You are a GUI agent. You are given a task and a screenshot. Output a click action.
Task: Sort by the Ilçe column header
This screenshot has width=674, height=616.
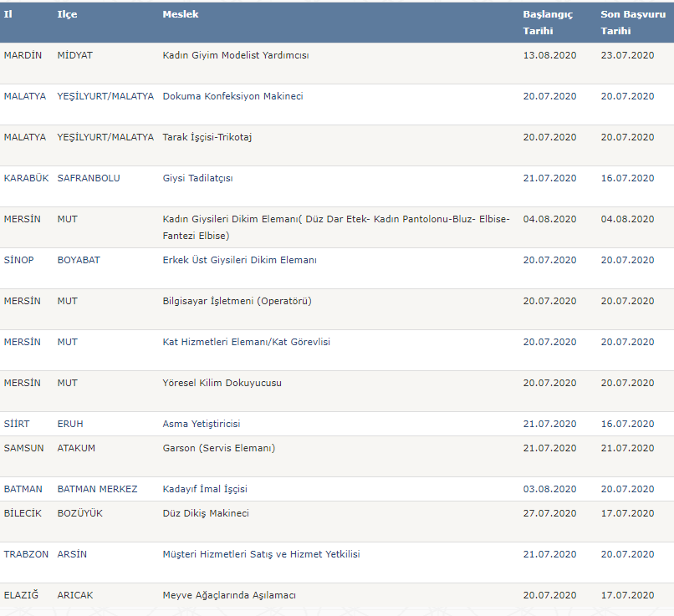[67, 14]
